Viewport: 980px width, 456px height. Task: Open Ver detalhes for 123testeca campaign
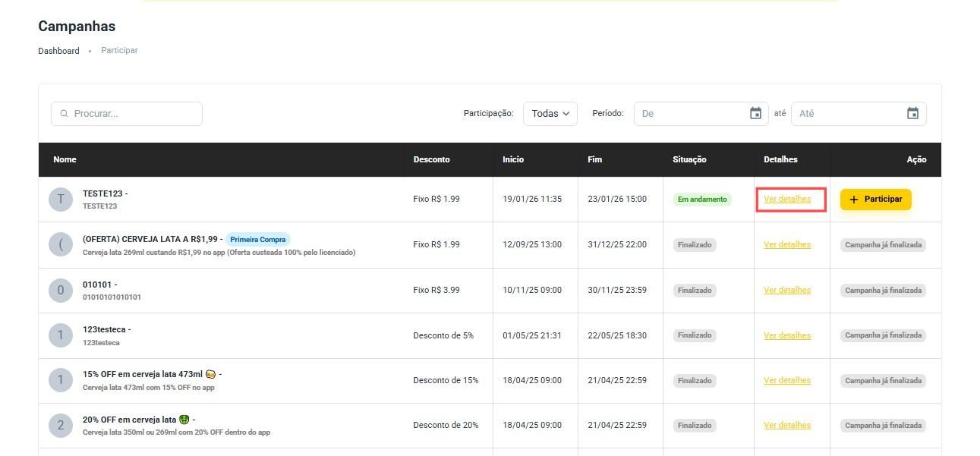click(787, 335)
